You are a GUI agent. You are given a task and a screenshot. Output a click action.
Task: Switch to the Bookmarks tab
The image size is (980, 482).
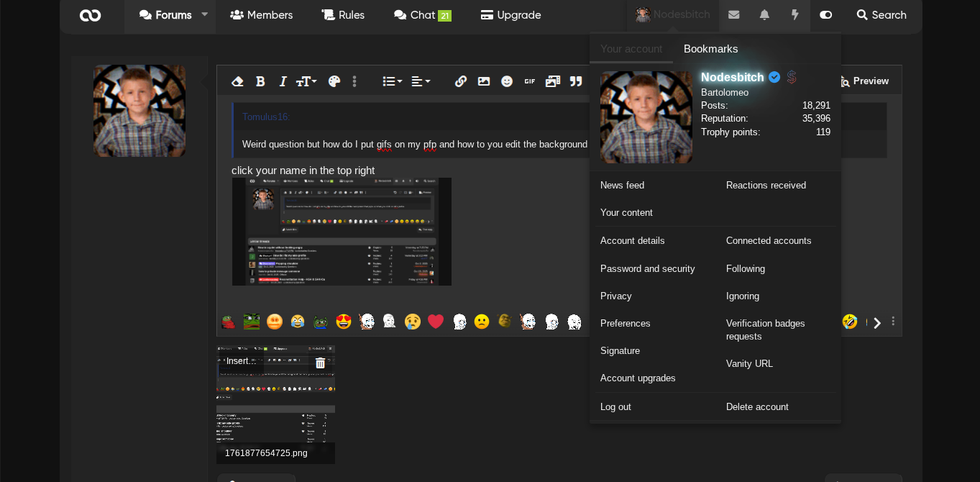[710, 49]
